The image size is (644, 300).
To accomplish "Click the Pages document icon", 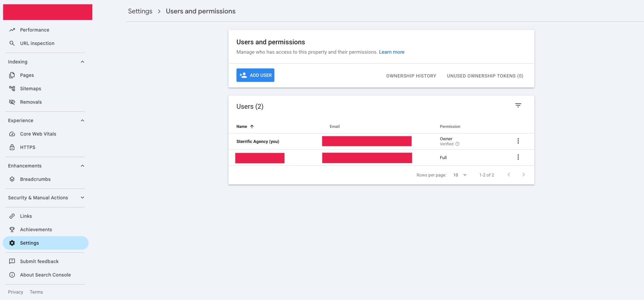I will click(12, 75).
